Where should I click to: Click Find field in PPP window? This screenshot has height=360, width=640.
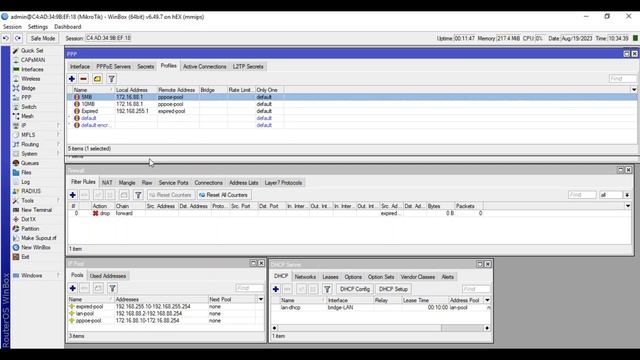622,78
